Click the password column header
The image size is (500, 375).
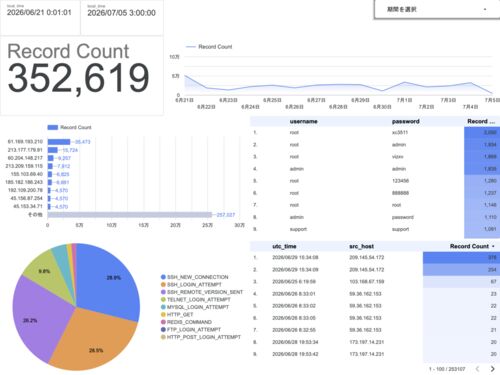point(406,121)
